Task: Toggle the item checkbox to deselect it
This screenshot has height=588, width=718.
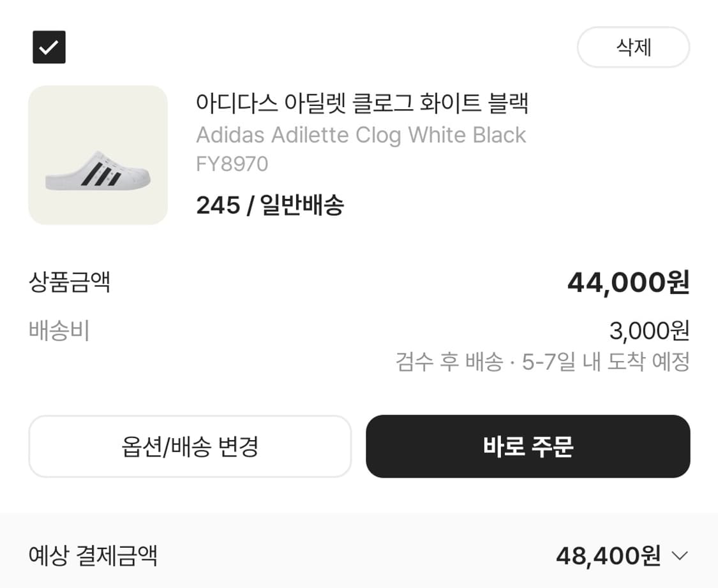Action: [x=48, y=47]
